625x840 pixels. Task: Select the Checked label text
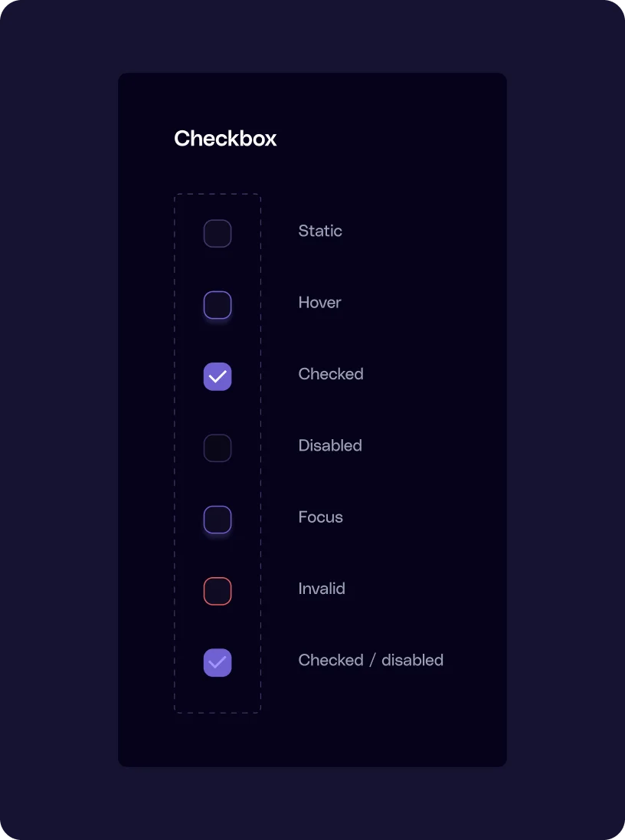click(x=331, y=374)
